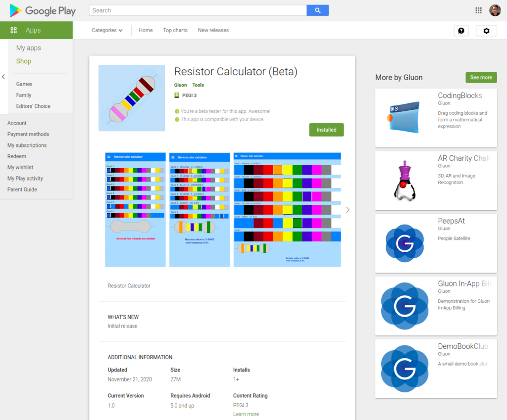This screenshot has width=507, height=420.
Task: Show next screenshots with right chevron
Action: click(x=348, y=210)
